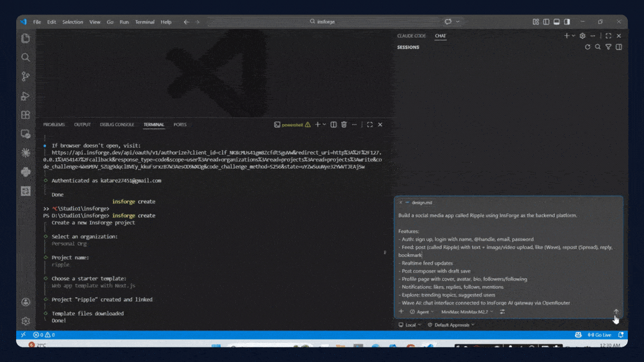The width and height of the screenshot is (644, 362).
Task: Switch to the Debug Console tab
Action: tap(117, 125)
